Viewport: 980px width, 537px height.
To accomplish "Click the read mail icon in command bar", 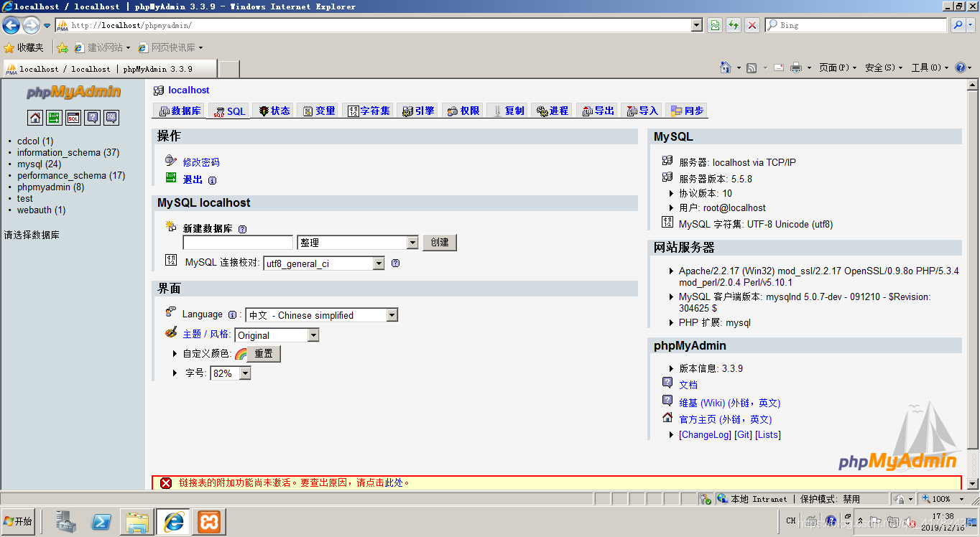I will click(779, 67).
